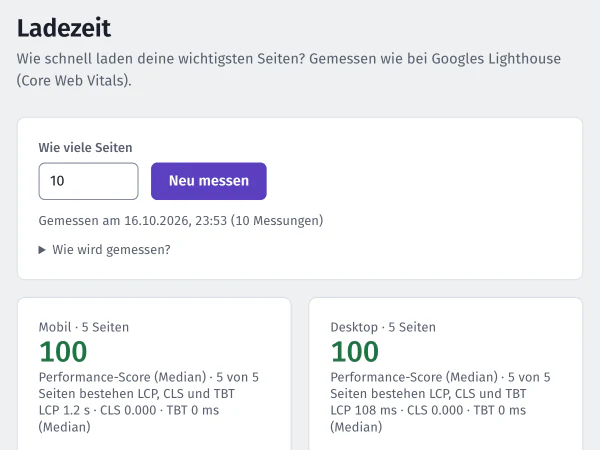Click the 'Gemessen am 16.10.2026, 23:53' timestamp text
This screenshot has height=450, width=600.
pos(181,221)
